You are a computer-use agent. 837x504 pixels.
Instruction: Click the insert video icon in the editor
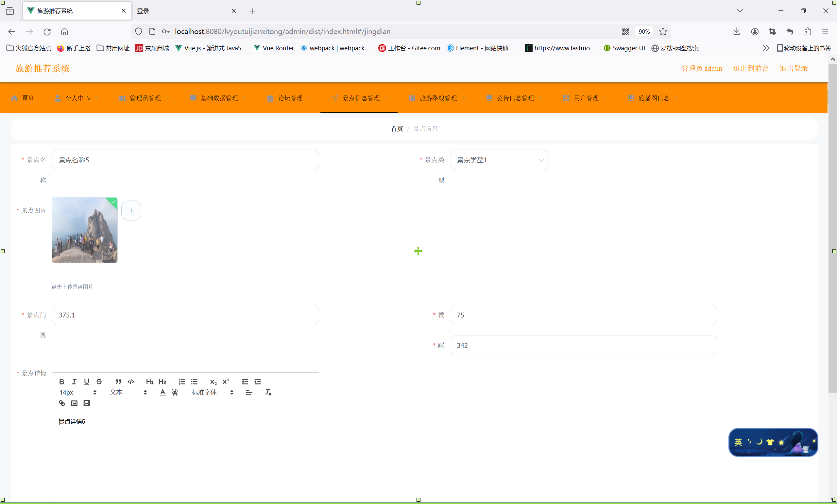pyautogui.click(x=87, y=403)
